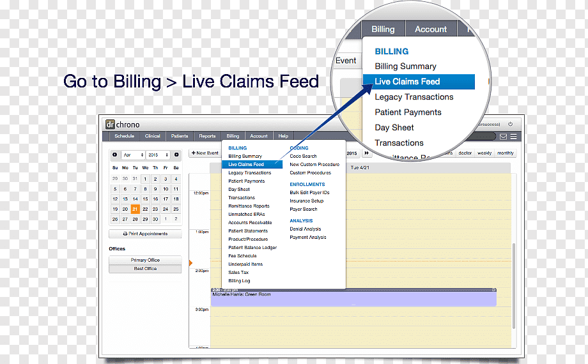Select Denial Analysis
Screen dimensions: 588x364
tap(306, 229)
